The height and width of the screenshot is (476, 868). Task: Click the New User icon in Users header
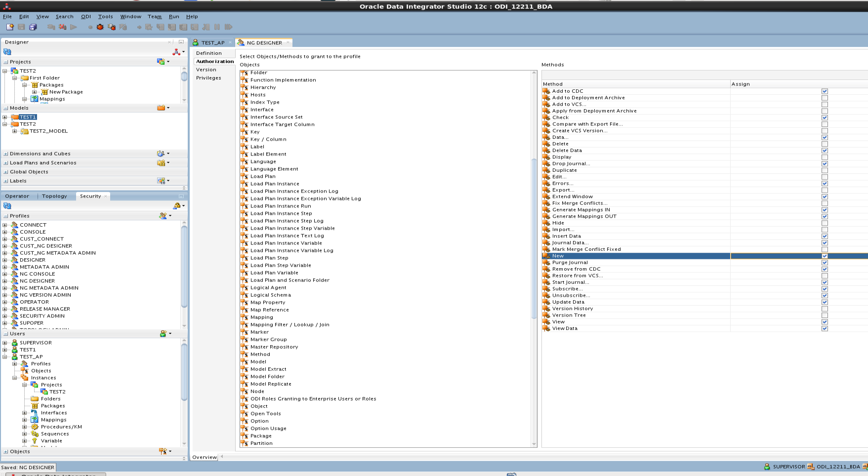pyautogui.click(x=163, y=334)
